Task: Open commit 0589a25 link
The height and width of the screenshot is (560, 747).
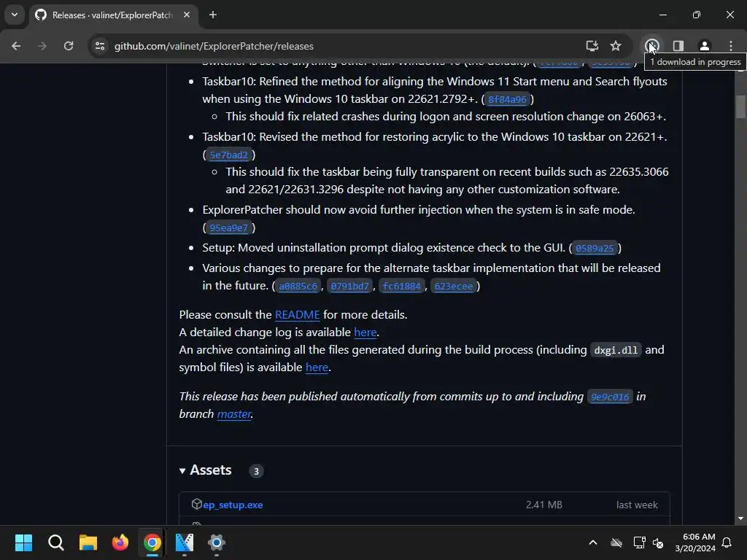Action: point(595,248)
